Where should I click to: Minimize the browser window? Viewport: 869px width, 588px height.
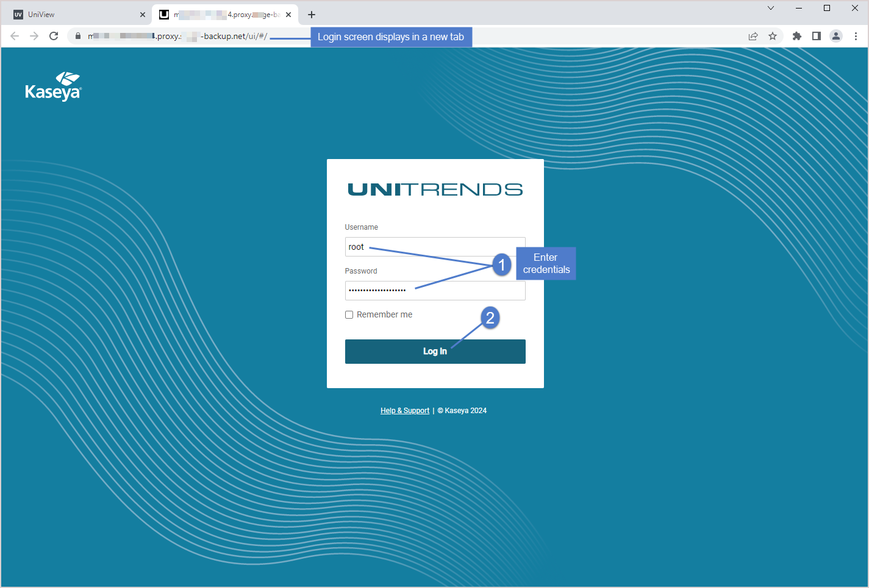799,8
